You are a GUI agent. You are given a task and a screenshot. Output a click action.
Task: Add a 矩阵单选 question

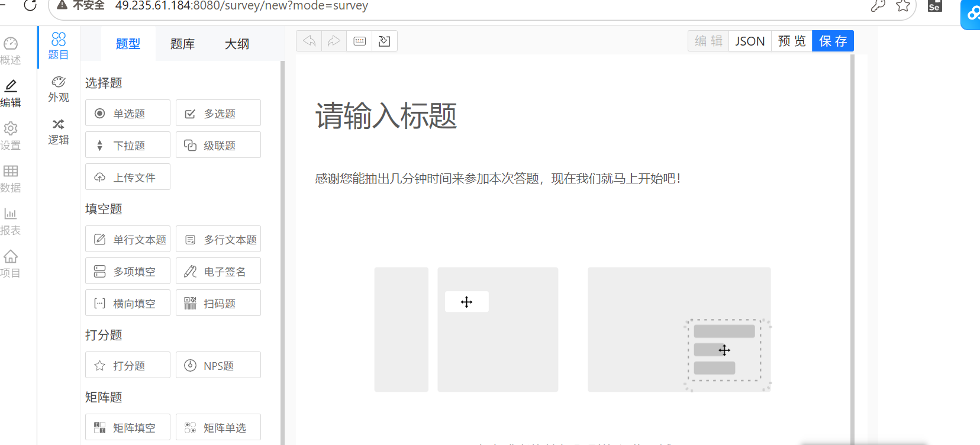(x=218, y=427)
